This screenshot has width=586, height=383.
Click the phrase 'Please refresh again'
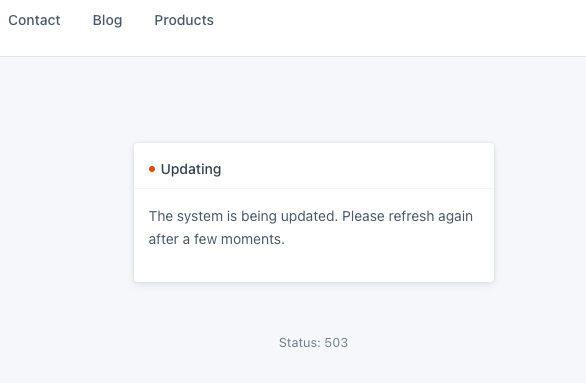tap(407, 217)
